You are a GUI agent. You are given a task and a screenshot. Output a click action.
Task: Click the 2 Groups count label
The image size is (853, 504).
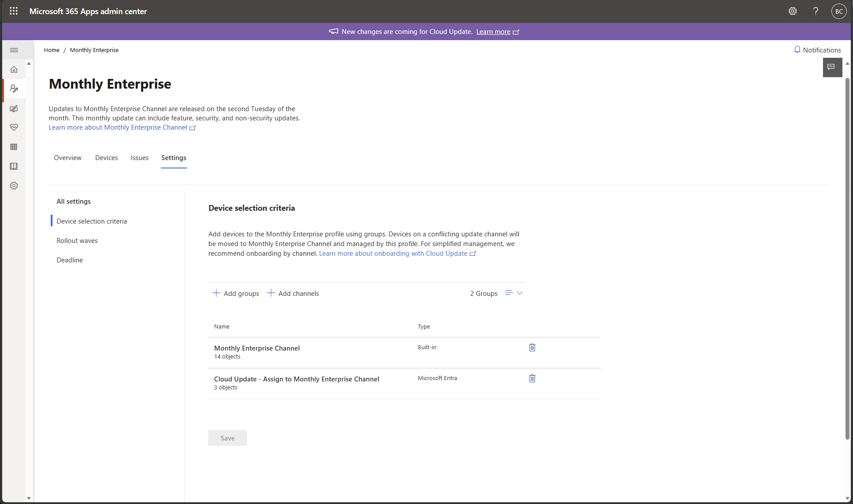tap(484, 293)
